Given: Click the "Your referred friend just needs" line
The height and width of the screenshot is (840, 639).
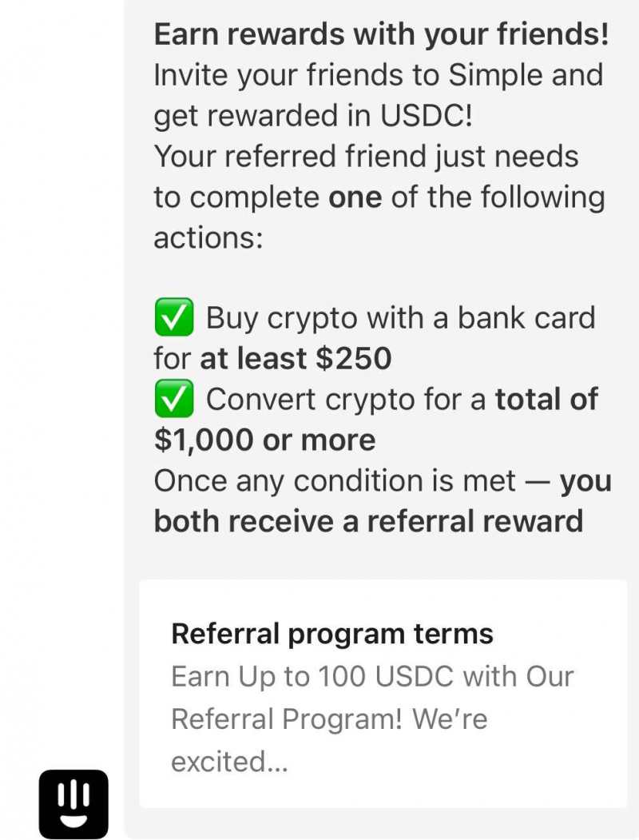Looking at the screenshot, I should coord(366,157).
